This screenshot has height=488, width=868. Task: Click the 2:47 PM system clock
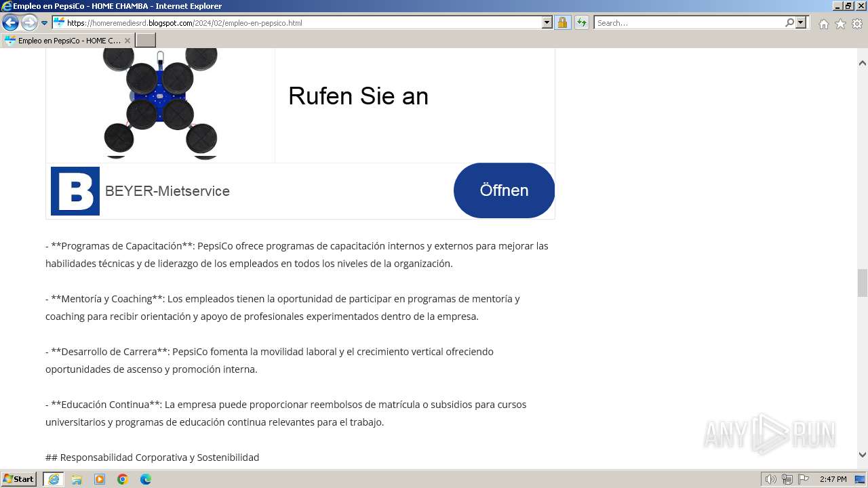(x=833, y=479)
